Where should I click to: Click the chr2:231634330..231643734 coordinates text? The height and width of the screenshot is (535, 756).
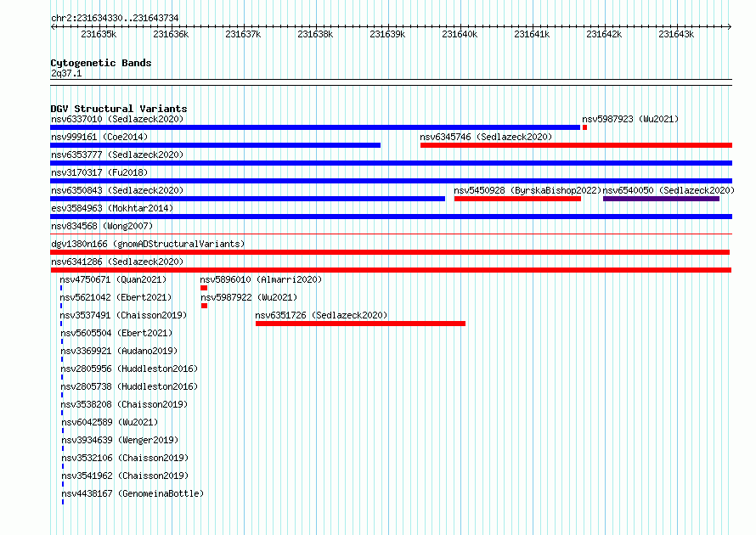click(x=115, y=18)
